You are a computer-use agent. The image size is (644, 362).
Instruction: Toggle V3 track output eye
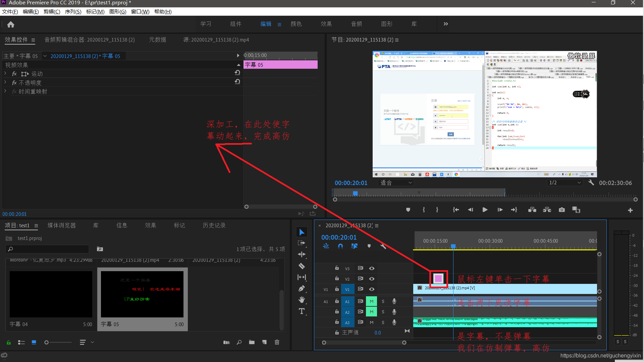coord(372,268)
